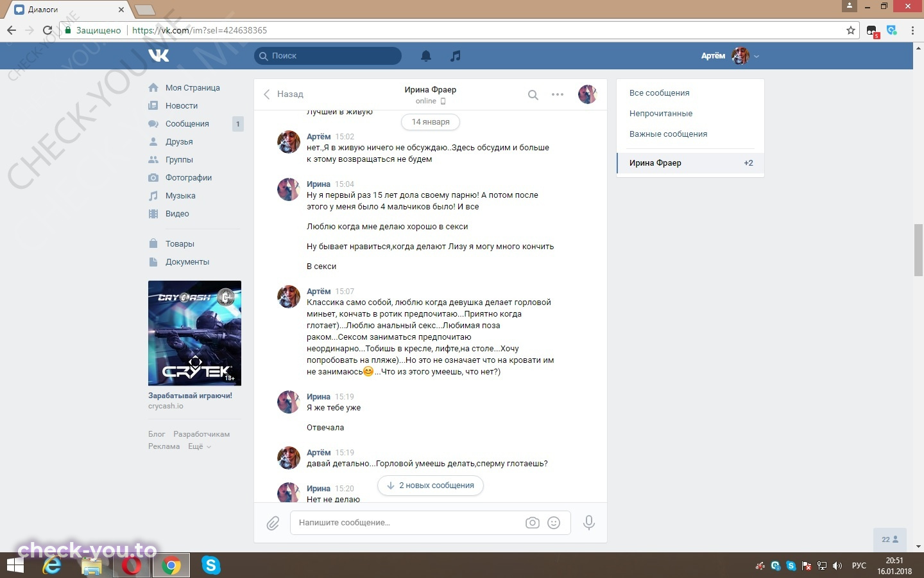Open Сообщения in sidebar

pyautogui.click(x=187, y=123)
